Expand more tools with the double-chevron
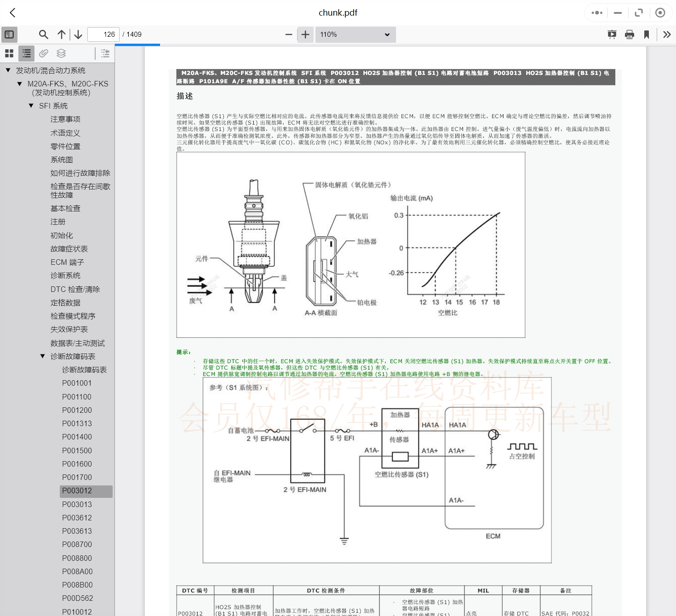The image size is (676, 616). click(x=667, y=34)
